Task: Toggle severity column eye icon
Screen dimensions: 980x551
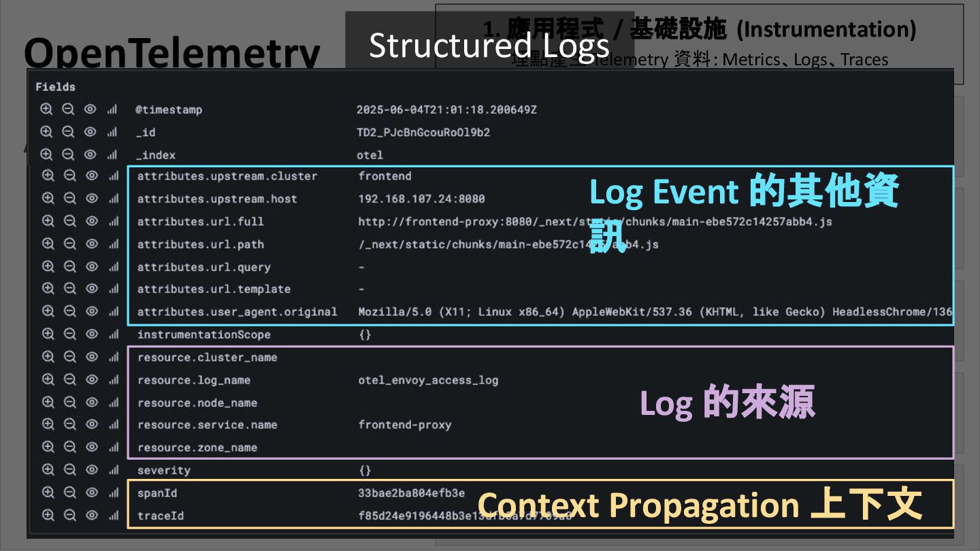Action: [x=91, y=469]
